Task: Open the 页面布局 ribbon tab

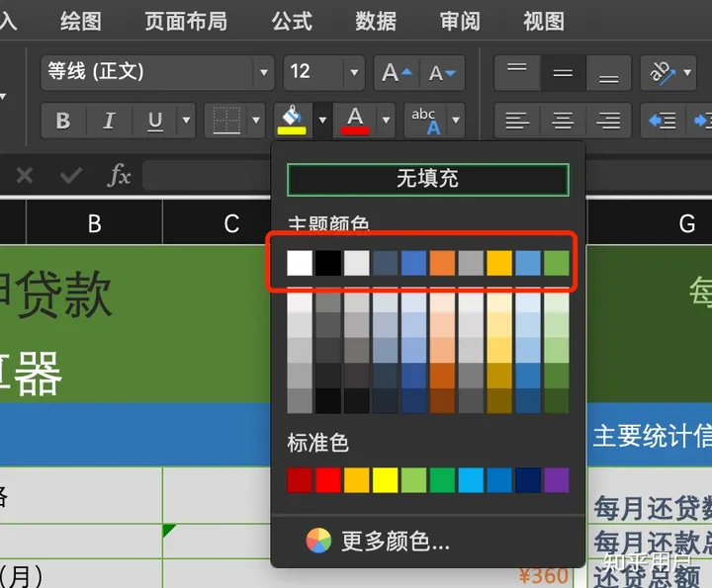Action: 185,21
